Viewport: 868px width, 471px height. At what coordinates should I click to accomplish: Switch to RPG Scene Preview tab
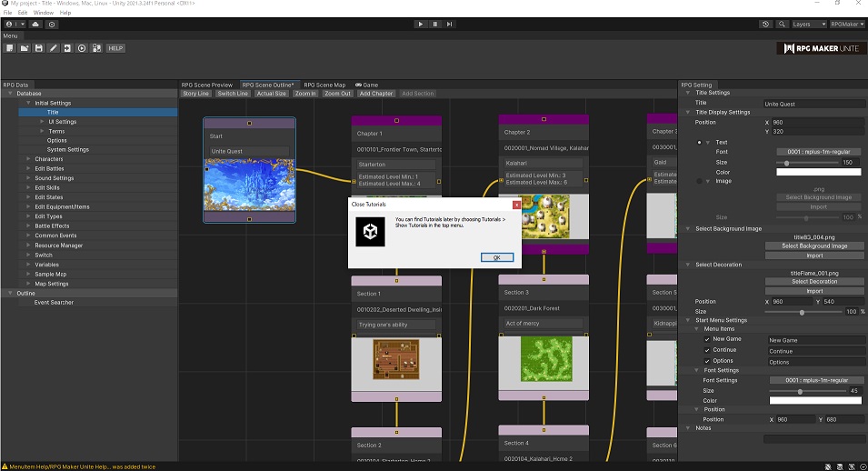coord(207,85)
